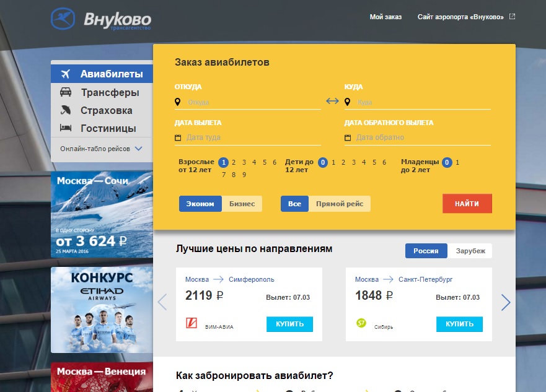Click the return date calendar icon
546x392 pixels.
(348, 137)
